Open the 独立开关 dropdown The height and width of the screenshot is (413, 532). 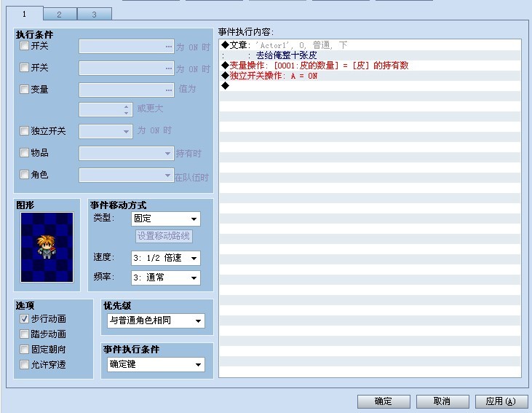106,131
